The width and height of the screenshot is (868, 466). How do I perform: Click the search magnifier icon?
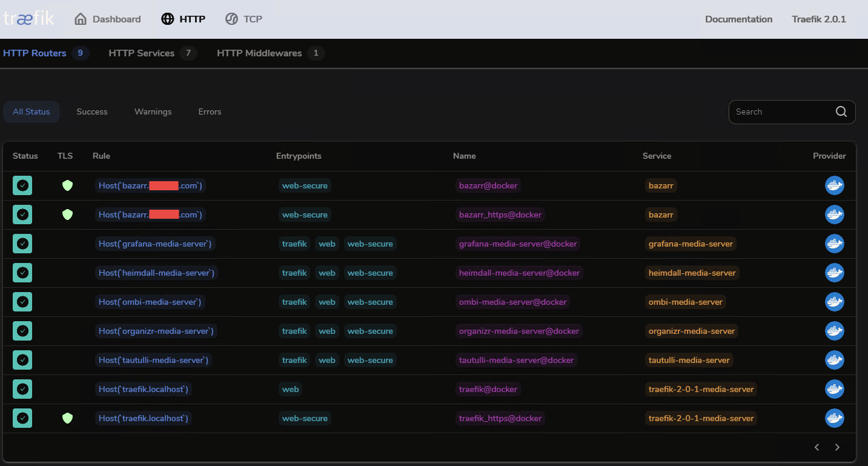pos(841,112)
